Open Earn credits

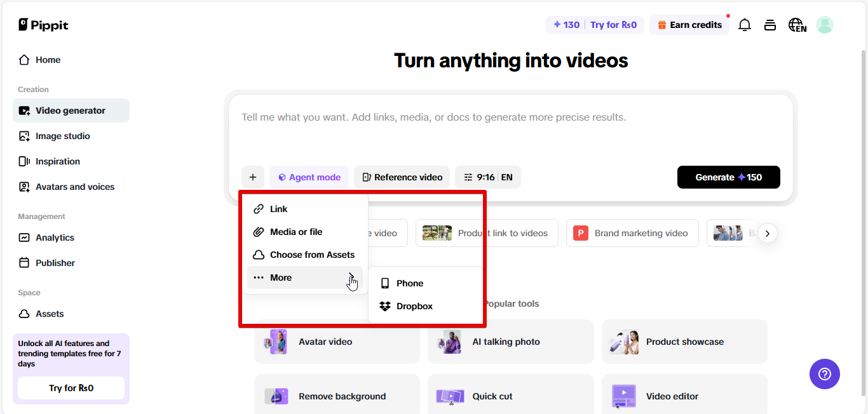click(x=689, y=24)
